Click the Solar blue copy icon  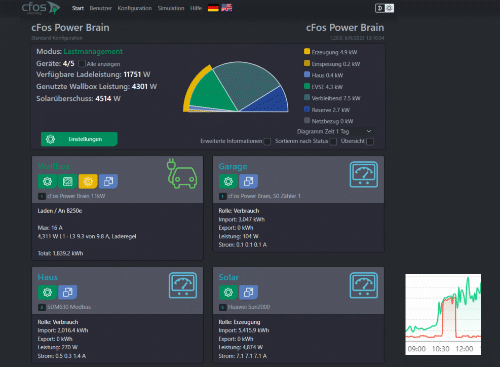249,292
